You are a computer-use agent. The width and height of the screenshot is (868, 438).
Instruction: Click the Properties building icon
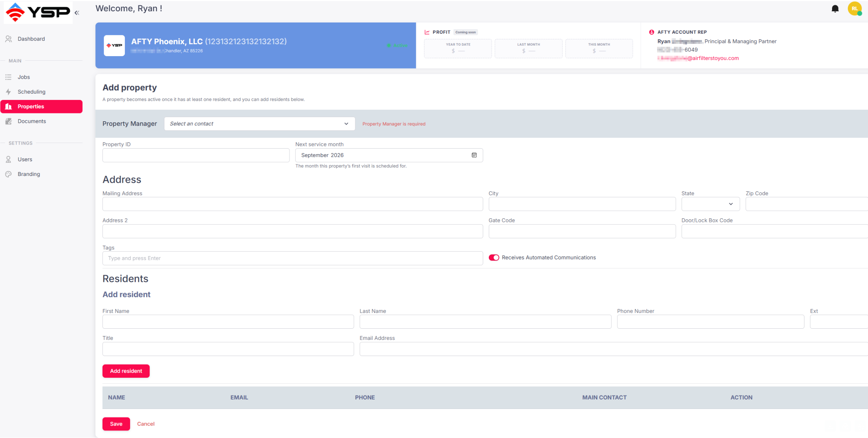[x=9, y=106]
